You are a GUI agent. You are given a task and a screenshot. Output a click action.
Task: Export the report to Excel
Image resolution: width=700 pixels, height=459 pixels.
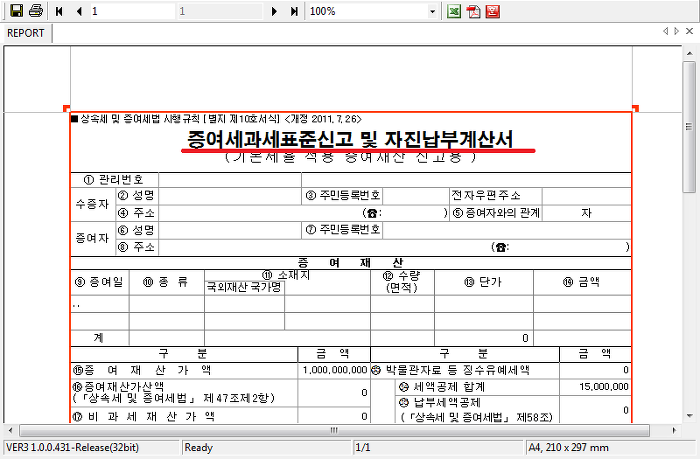454,11
